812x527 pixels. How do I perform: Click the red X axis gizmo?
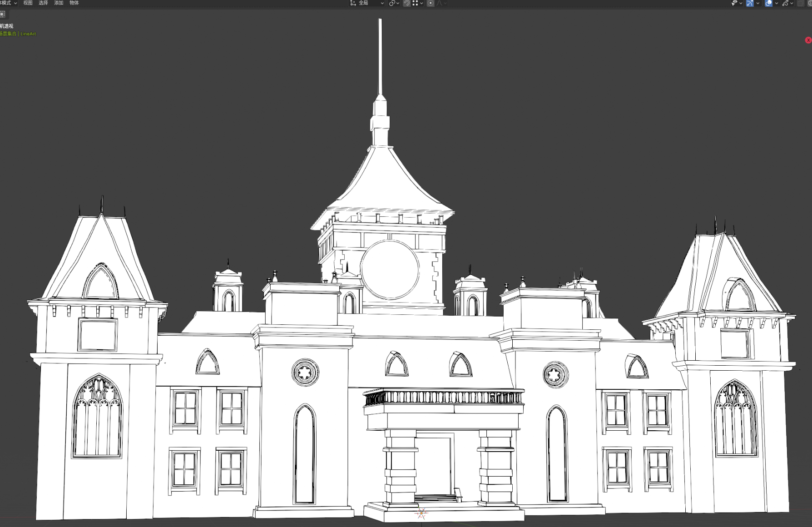(x=808, y=40)
